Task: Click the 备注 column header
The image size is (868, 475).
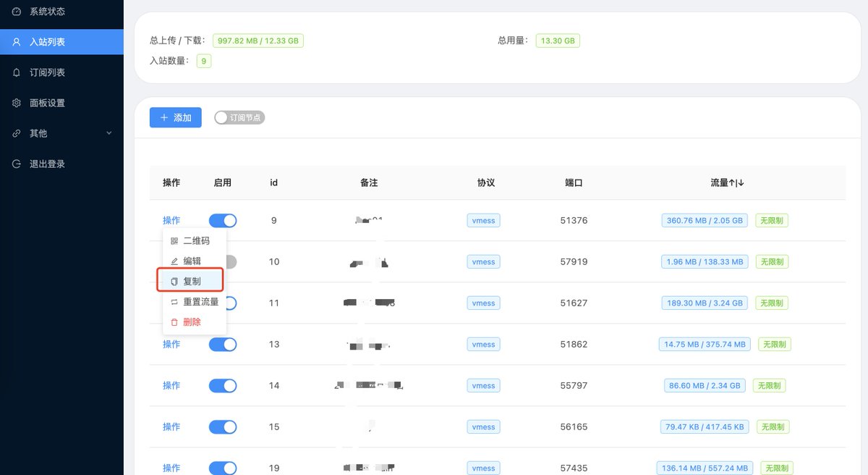Action: (369, 183)
